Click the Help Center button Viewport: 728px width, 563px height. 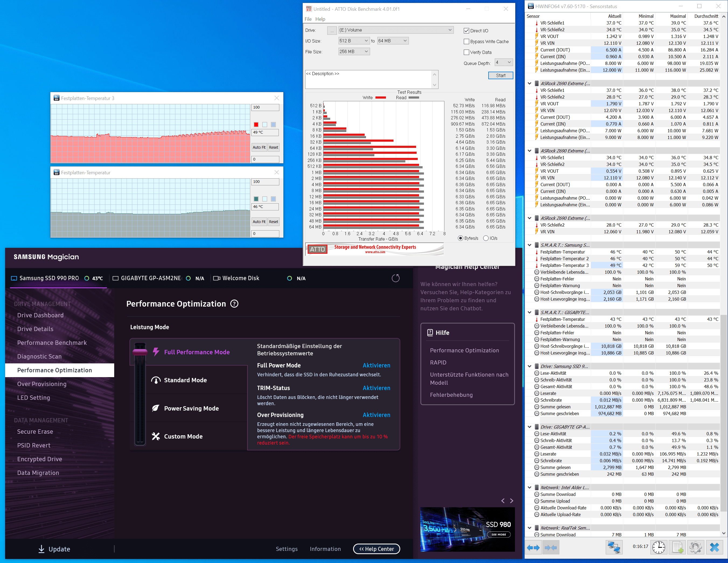click(376, 549)
